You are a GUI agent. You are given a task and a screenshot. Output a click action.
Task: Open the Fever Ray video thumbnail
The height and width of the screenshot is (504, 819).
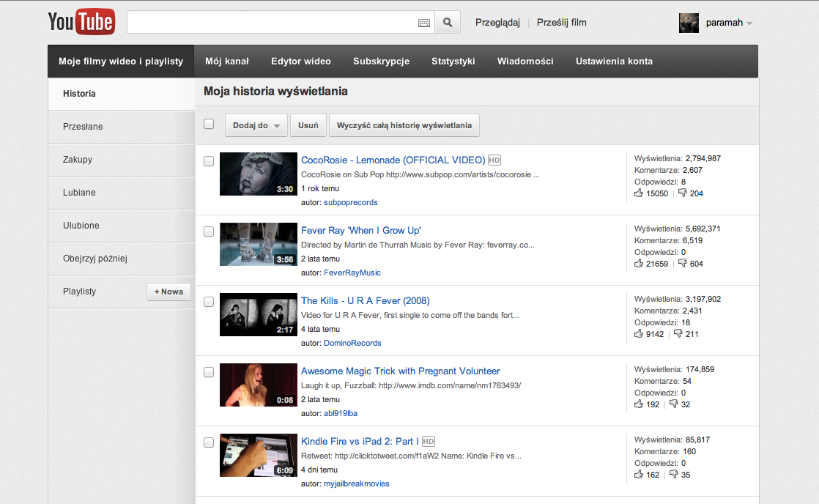click(x=259, y=245)
